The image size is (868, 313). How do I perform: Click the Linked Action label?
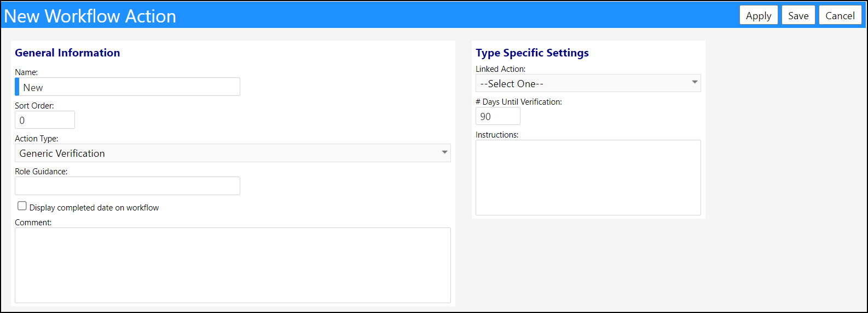501,69
